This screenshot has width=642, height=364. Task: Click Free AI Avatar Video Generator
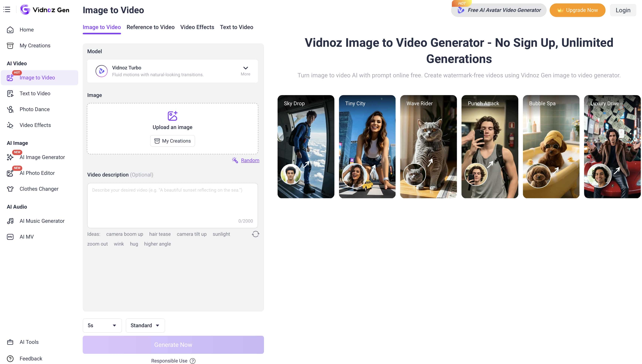click(498, 10)
